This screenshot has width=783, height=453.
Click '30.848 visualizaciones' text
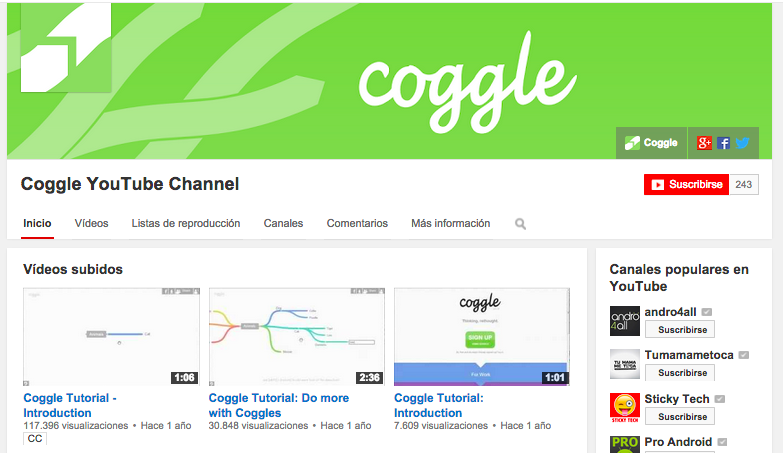click(x=258, y=426)
